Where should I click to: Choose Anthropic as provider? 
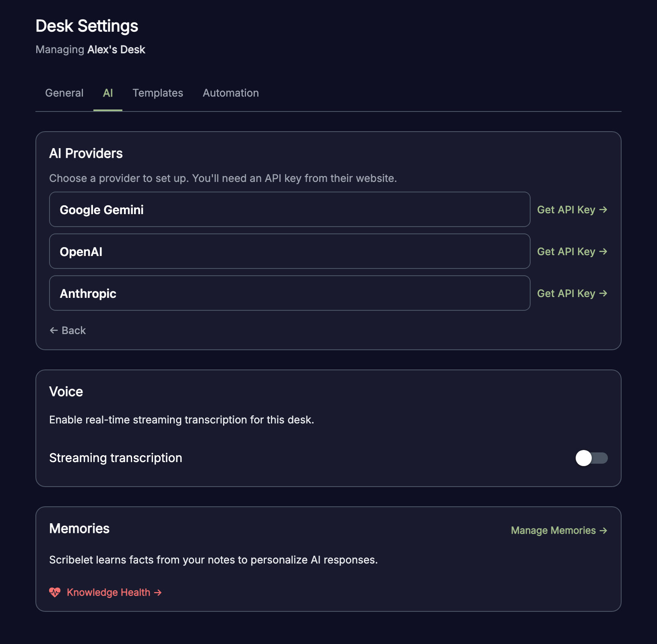pos(289,293)
